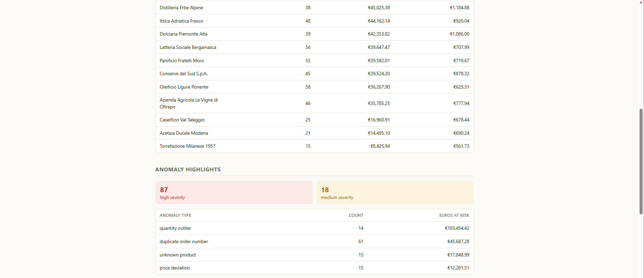Click the 87 high severity card
Image resolution: width=644 pixels, height=278 pixels.
pos(234,193)
